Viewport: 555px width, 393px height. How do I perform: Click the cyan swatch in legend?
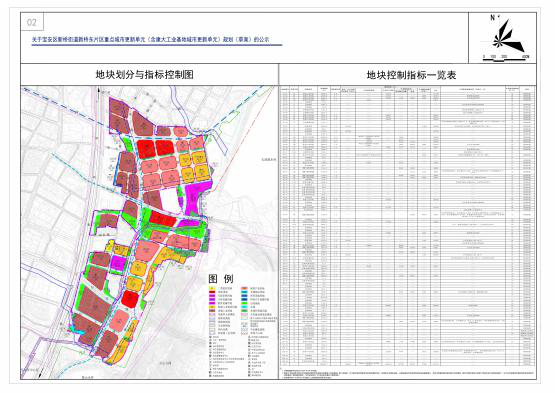[244, 307]
